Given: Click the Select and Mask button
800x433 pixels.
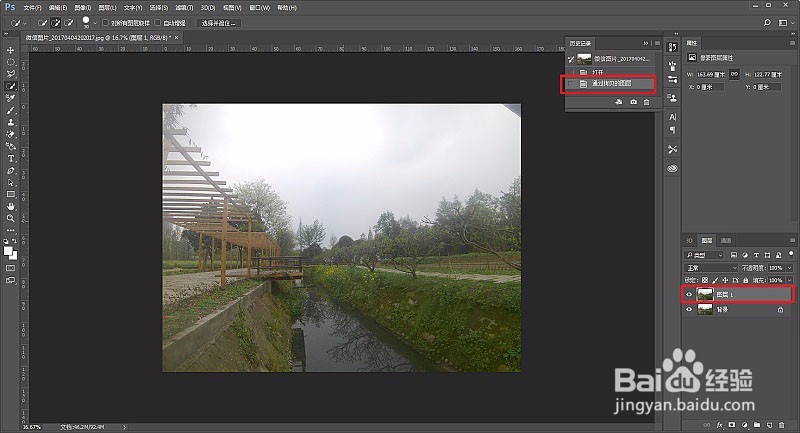Looking at the screenshot, I should tap(218, 23).
